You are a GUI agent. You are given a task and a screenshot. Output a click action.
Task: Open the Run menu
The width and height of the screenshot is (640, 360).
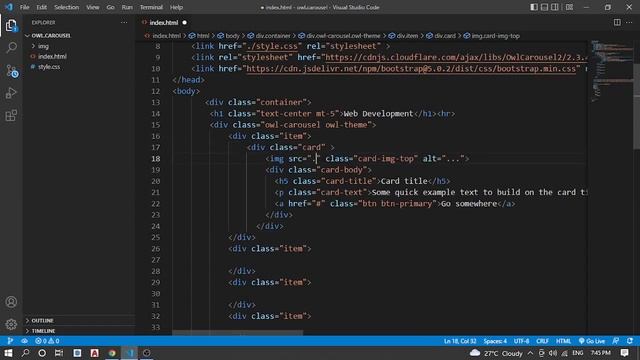point(127,7)
